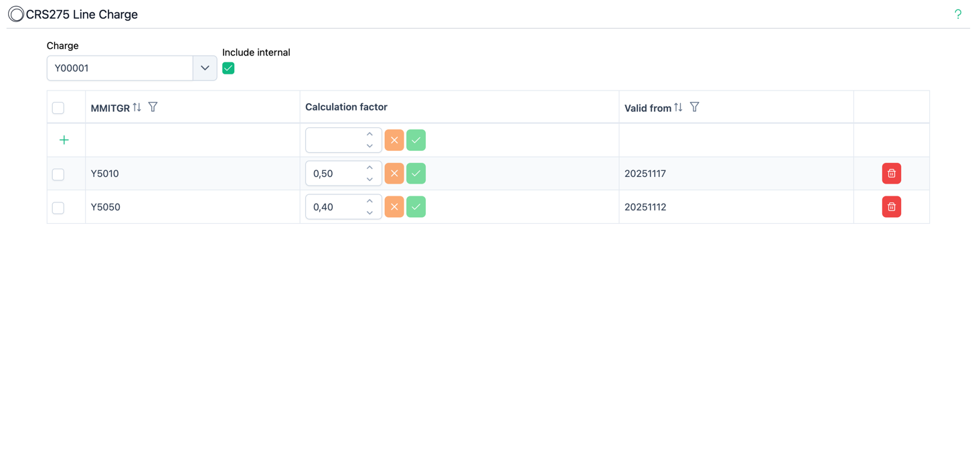Delete the Y5010 row via trash icon
Screen dimensions: 980x471
point(891,173)
